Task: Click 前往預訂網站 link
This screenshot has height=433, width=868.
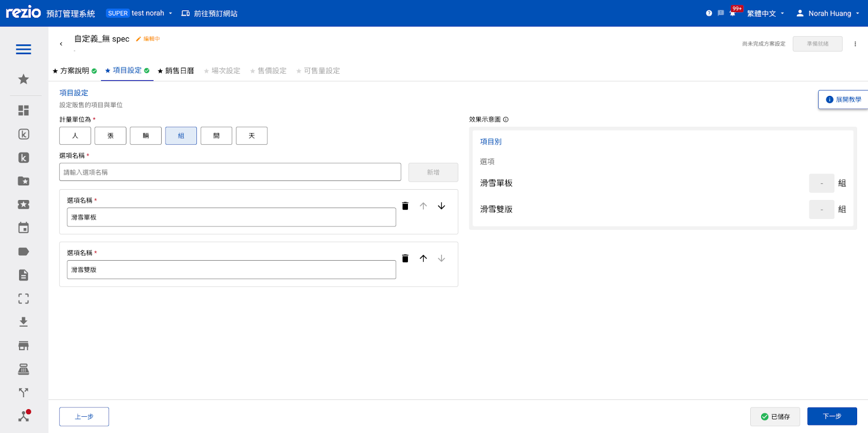Action: pos(209,13)
